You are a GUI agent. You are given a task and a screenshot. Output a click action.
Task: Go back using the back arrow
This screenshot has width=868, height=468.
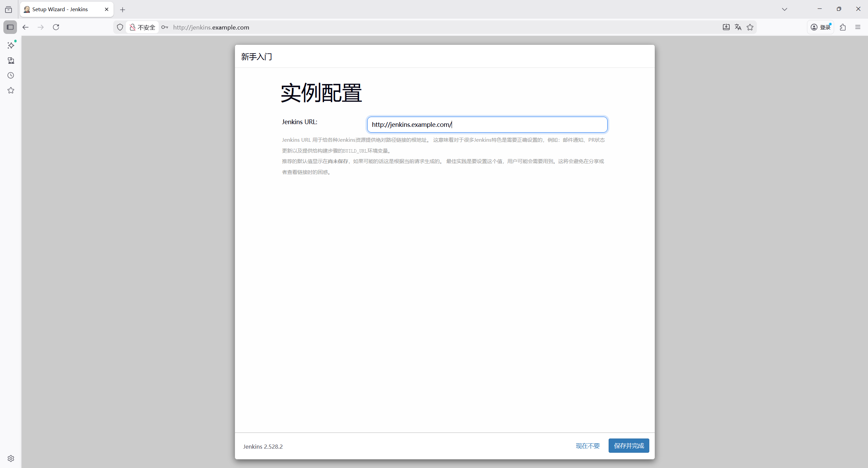click(25, 27)
